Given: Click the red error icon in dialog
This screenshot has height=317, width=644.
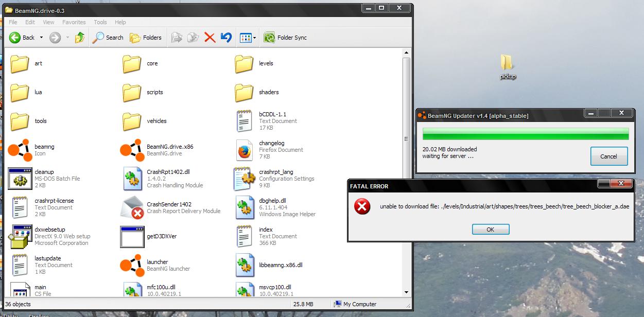Looking at the screenshot, I should (362, 207).
